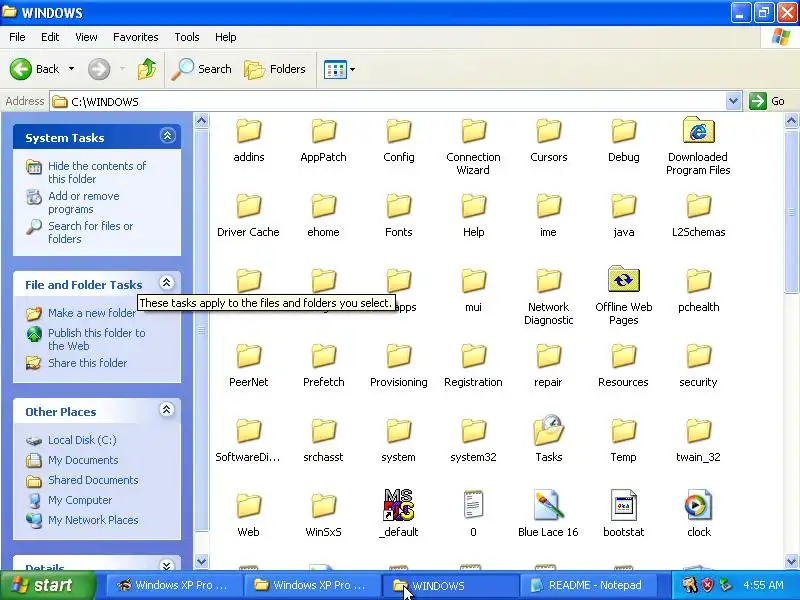This screenshot has height=600, width=800.
Task: Go to Local Disk (C:)
Action: point(82,440)
